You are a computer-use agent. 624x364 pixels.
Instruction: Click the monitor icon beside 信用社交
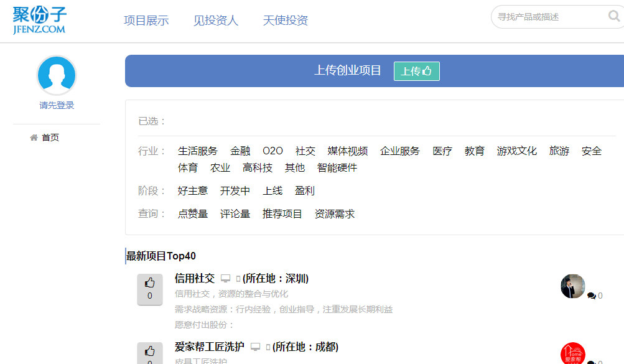pos(226,279)
